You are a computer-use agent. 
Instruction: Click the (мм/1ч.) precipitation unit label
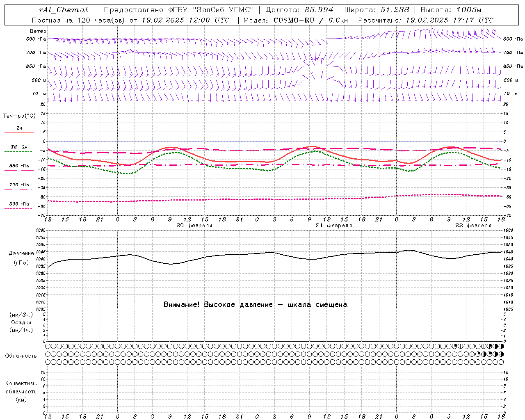tap(21, 330)
